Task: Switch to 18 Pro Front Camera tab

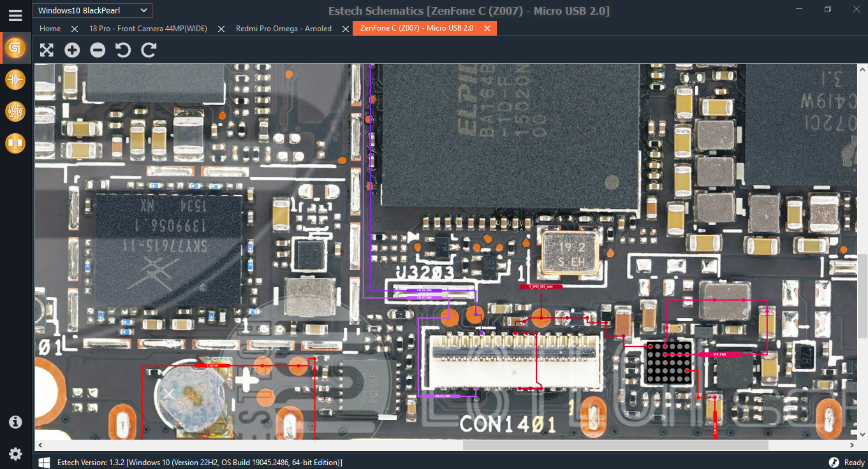Action: [148, 29]
